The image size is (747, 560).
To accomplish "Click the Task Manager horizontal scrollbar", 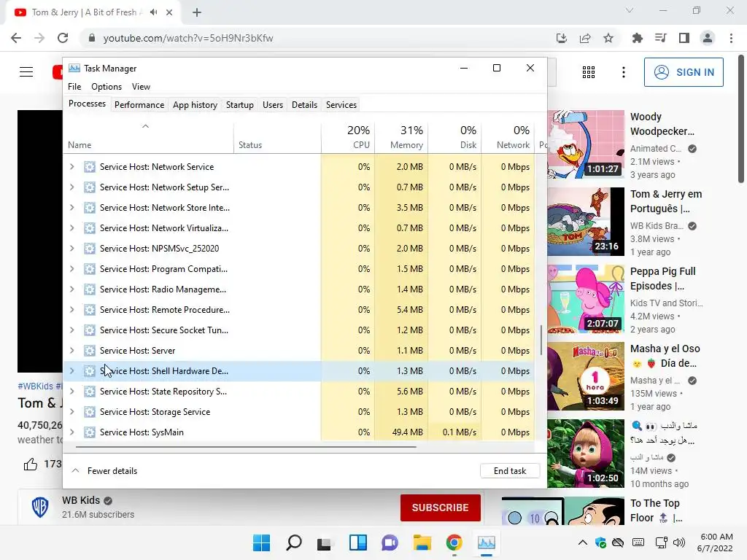I will (246, 447).
